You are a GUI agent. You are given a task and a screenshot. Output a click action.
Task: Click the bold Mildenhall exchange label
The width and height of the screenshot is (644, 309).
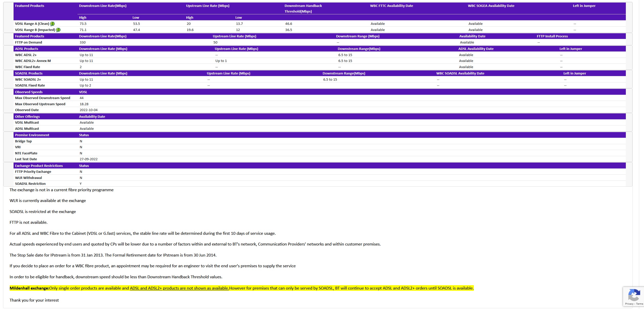point(29,288)
